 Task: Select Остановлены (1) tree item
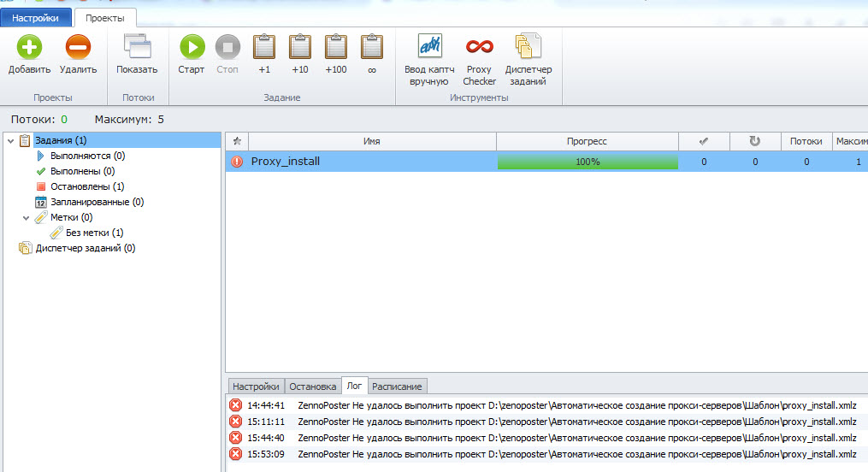[x=87, y=186]
